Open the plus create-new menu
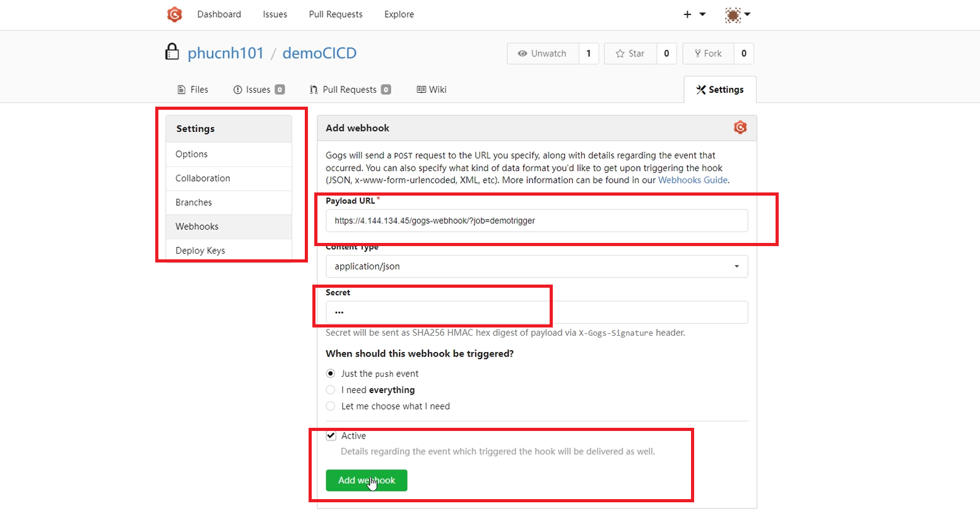 click(x=694, y=15)
